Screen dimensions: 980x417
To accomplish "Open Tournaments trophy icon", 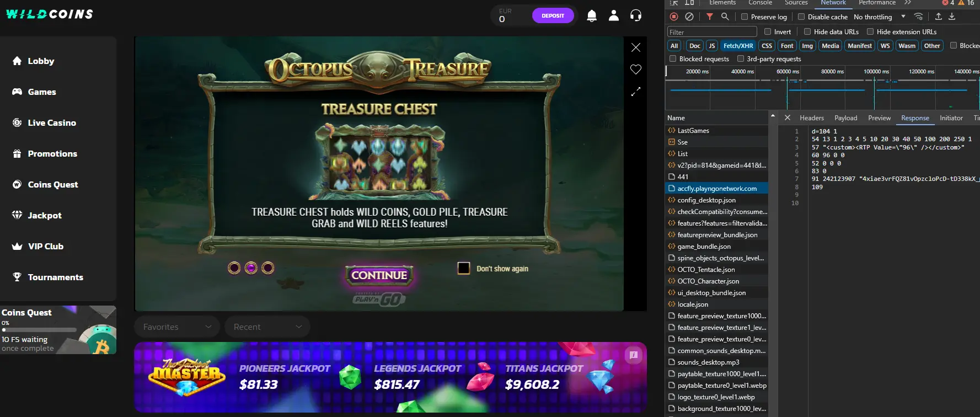I will click(x=17, y=277).
